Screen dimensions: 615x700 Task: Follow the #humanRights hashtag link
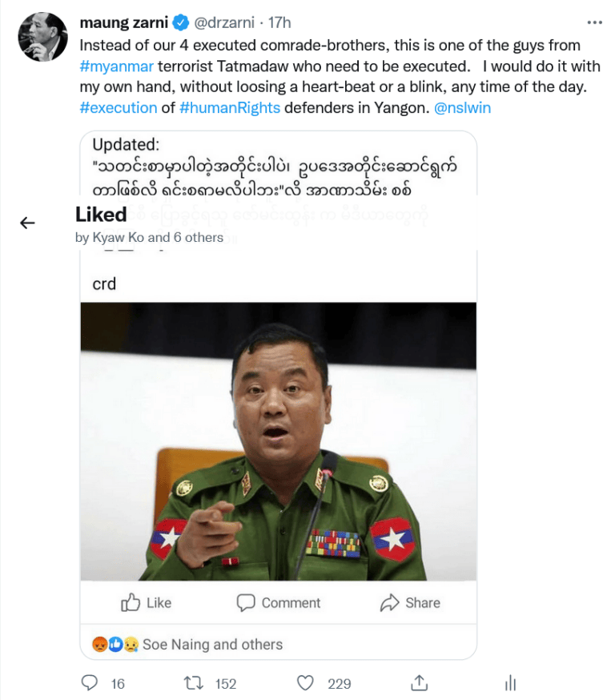tap(230, 108)
